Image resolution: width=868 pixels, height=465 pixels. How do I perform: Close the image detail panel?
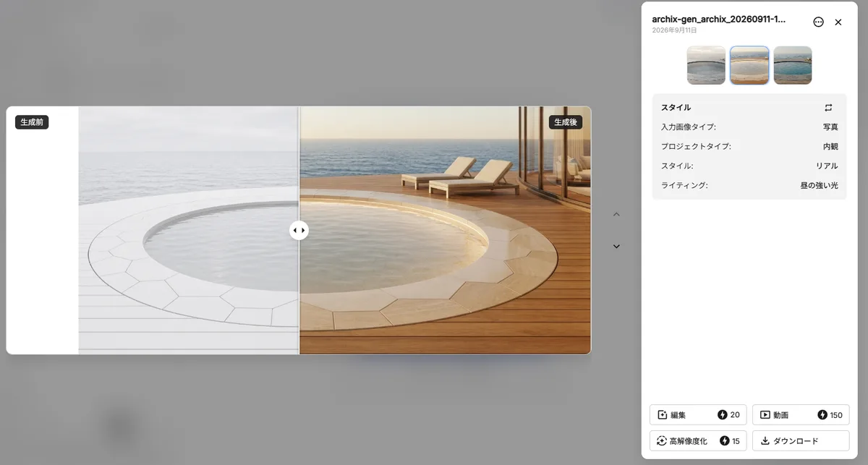(838, 22)
